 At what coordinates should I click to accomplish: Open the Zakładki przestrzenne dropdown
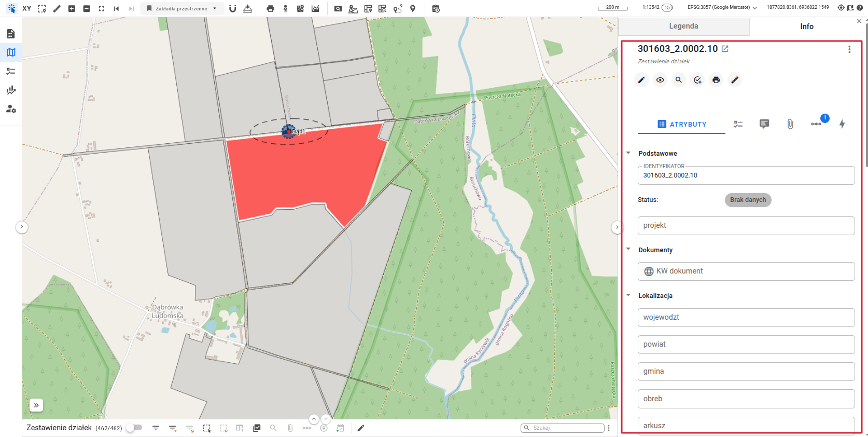pyautogui.click(x=182, y=8)
